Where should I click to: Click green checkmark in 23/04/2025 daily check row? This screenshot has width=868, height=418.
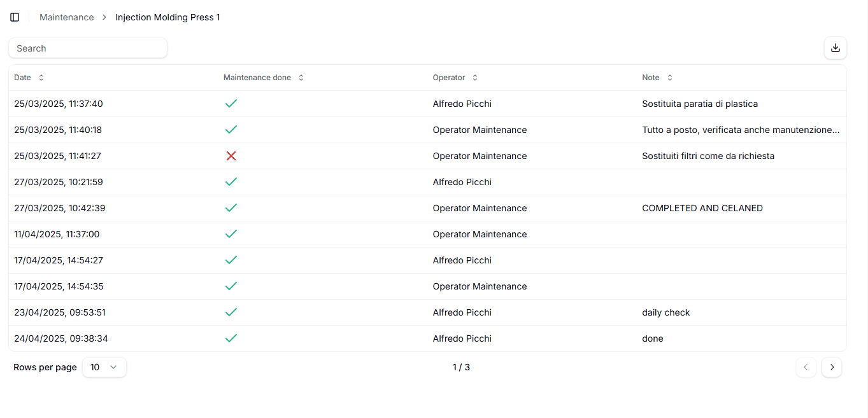click(x=231, y=312)
